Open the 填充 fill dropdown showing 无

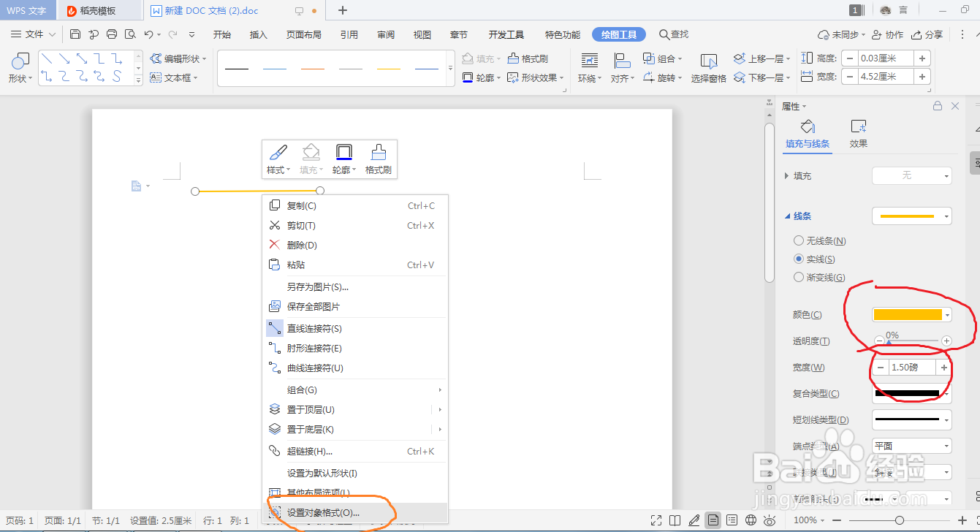(912, 175)
